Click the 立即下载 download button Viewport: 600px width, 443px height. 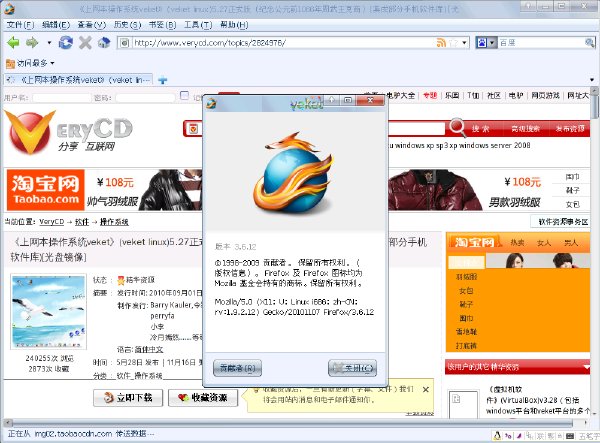click(x=128, y=398)
